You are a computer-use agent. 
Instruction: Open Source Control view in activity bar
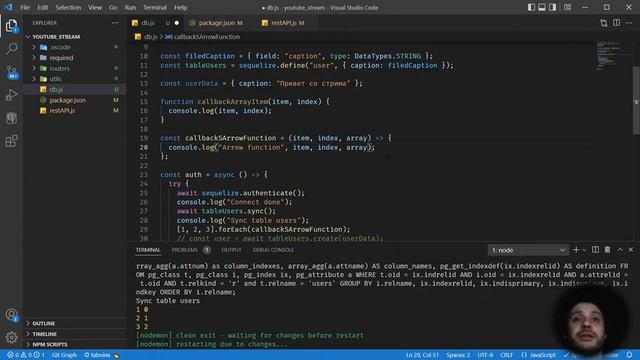click(x=11, y=72)
